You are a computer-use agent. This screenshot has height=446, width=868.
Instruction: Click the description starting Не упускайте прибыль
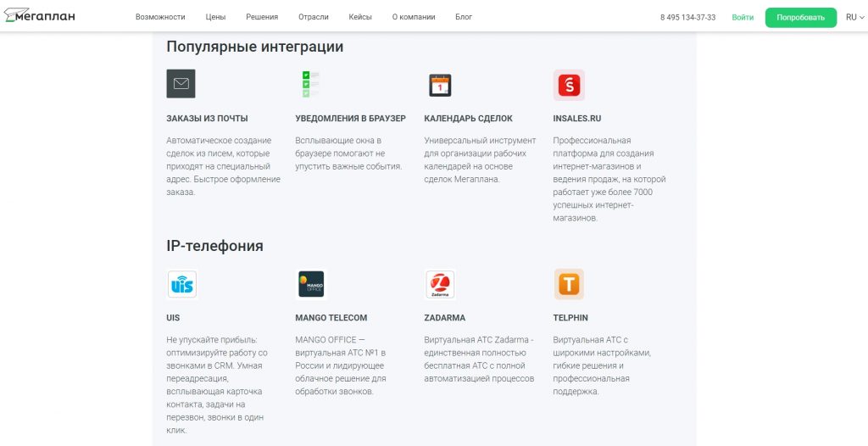(217, 385)
